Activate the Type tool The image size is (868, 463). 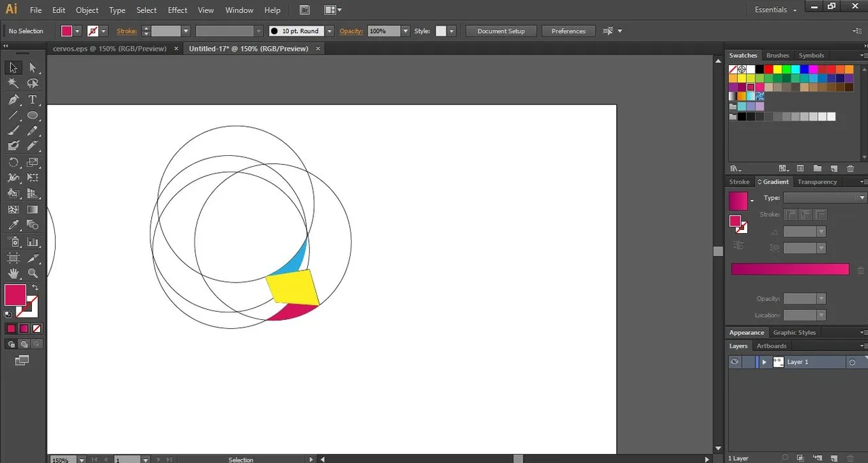pos(33,100)
